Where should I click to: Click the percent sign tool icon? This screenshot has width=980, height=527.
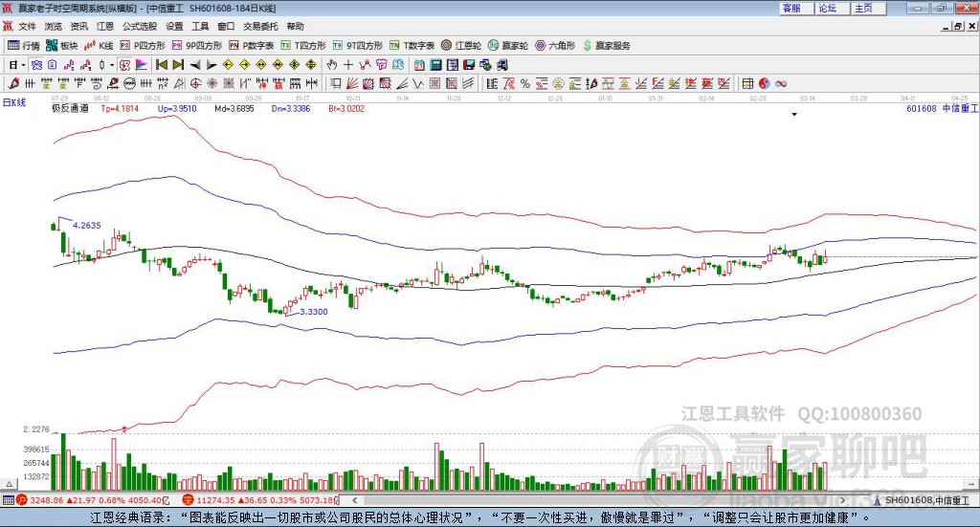click(525, 83)
